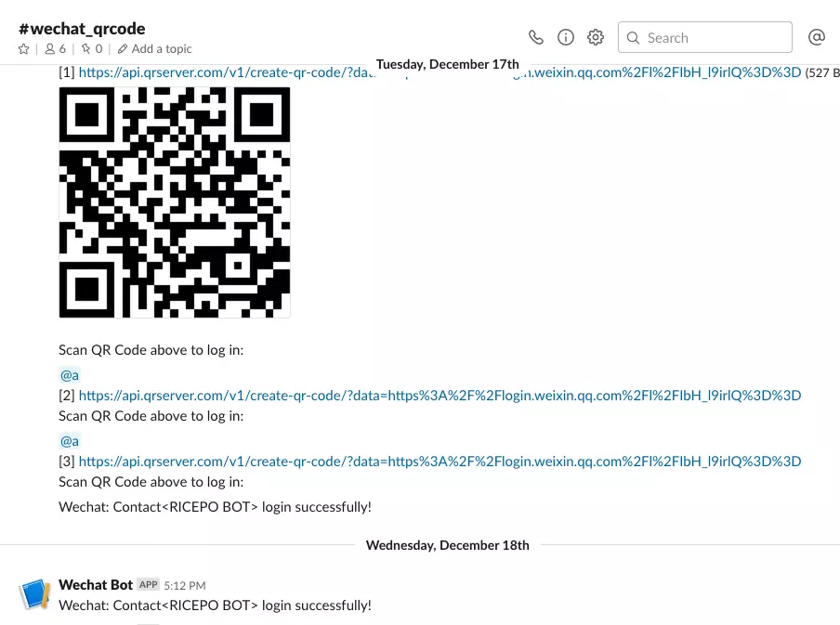840x625 pixels.
Task: Open the channel members list icon
Action: (55, 48)
